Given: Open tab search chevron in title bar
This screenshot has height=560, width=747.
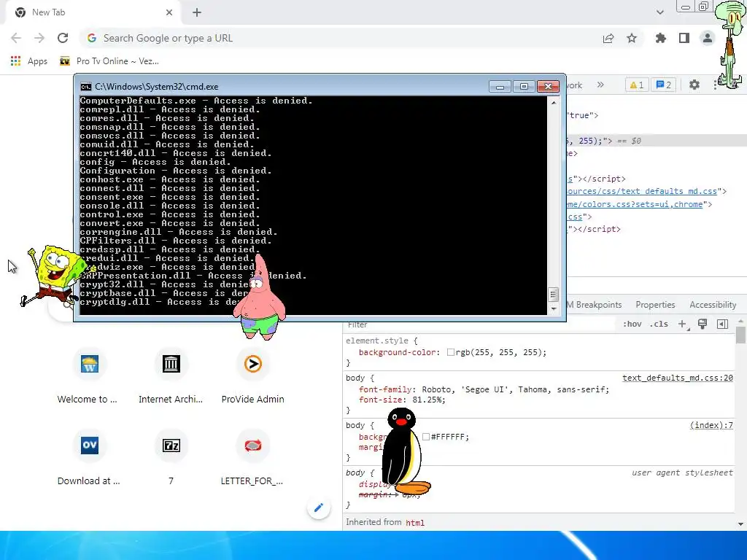Looking at the screenshot, I should (x=659, y=12).
